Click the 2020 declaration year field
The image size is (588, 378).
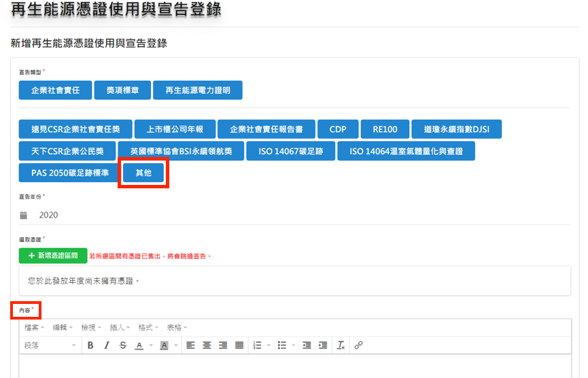295,216
